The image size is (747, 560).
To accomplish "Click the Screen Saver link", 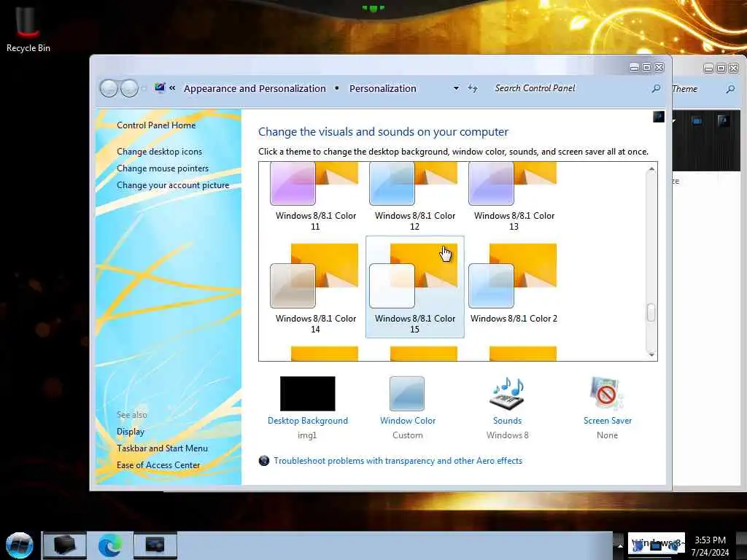I will tap(608, 421).
